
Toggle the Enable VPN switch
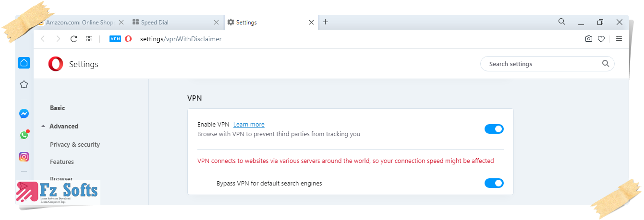[494, 129]
